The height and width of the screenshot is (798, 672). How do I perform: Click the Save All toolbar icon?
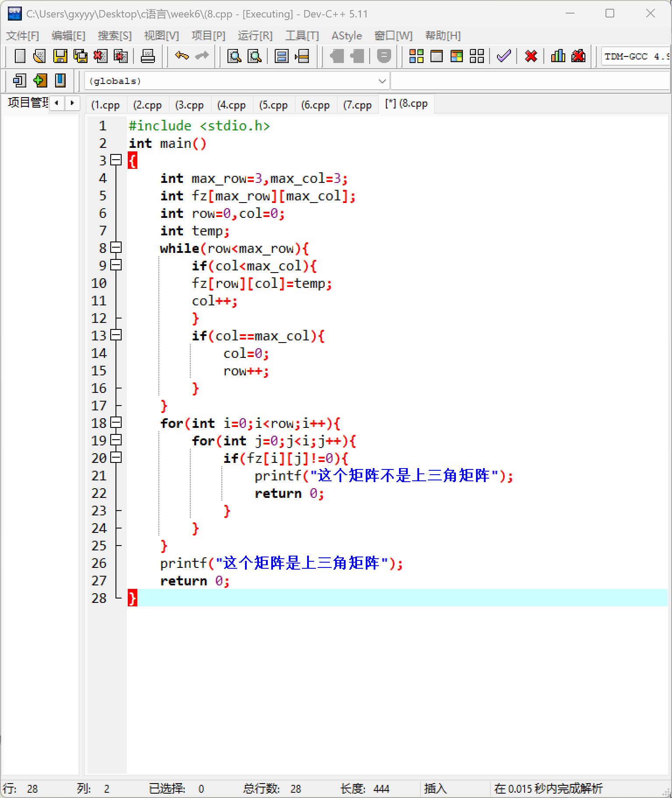[80, 56]
